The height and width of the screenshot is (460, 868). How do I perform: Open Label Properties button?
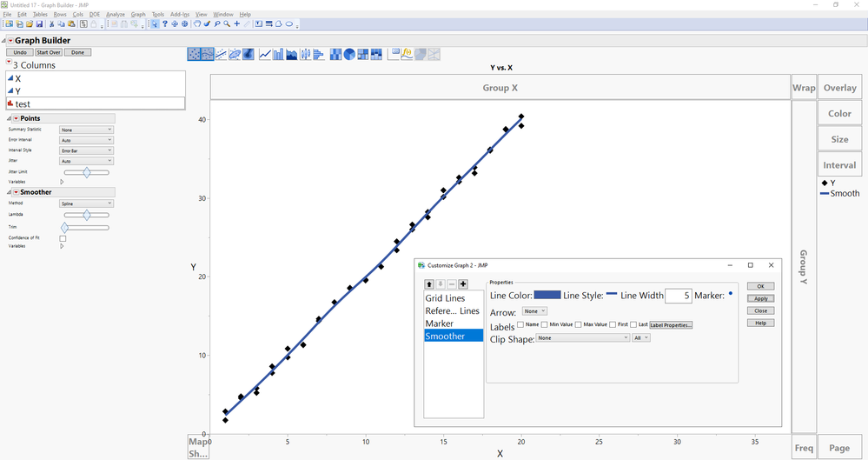tap(671, 324)
